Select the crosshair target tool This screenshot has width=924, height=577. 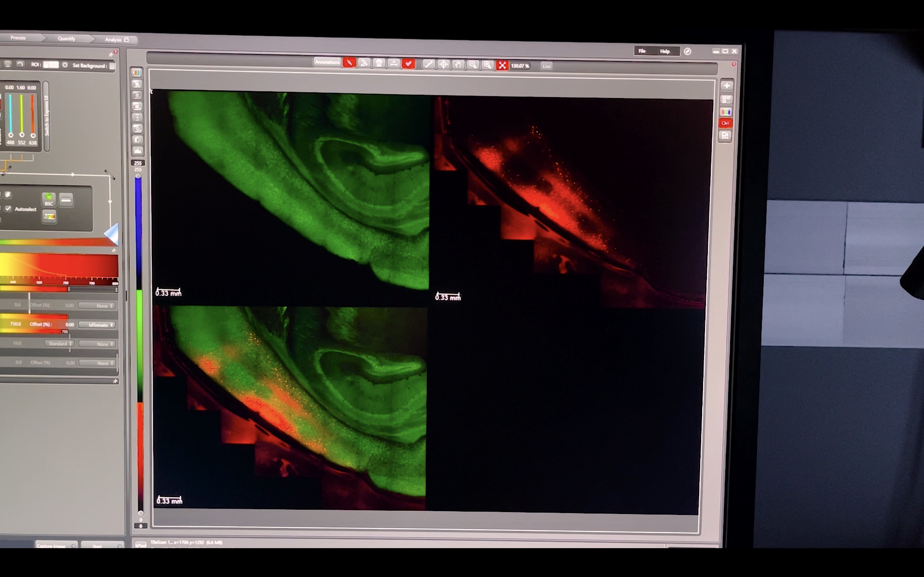pyautogui.click(x=443, y=64)
